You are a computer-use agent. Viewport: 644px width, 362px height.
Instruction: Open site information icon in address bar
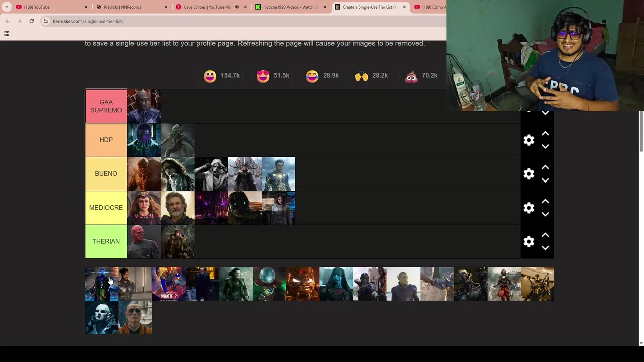pyautogui.click(x=46, y=21)
